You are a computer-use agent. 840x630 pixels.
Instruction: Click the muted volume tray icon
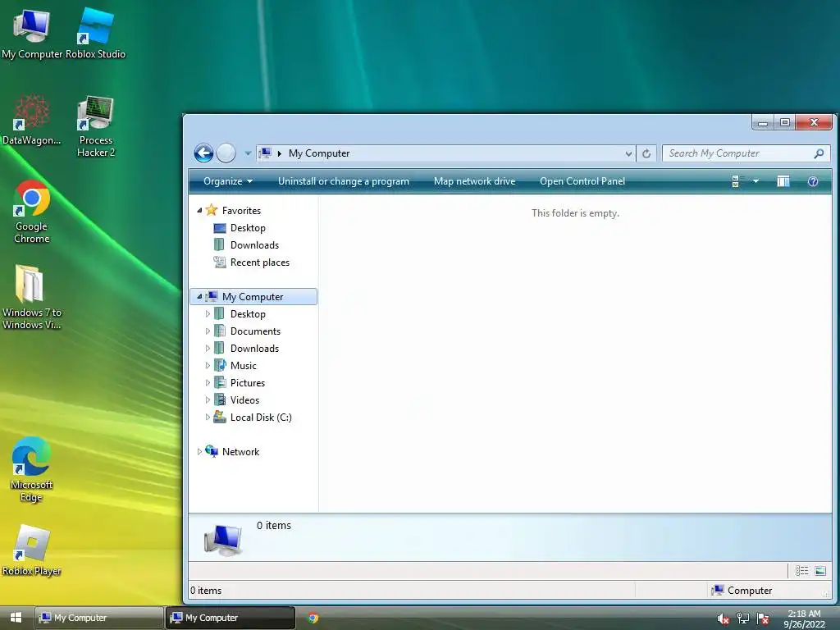[x=723, y=619]
